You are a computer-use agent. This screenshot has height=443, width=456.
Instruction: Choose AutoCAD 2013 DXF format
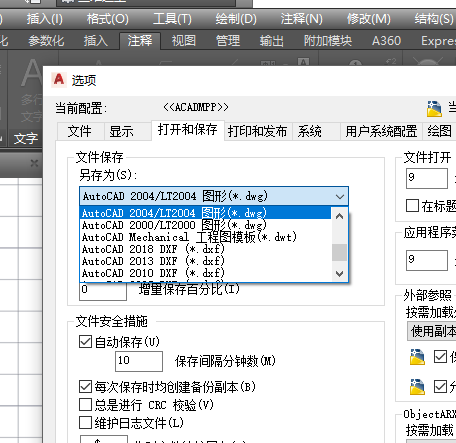[205, 261]
